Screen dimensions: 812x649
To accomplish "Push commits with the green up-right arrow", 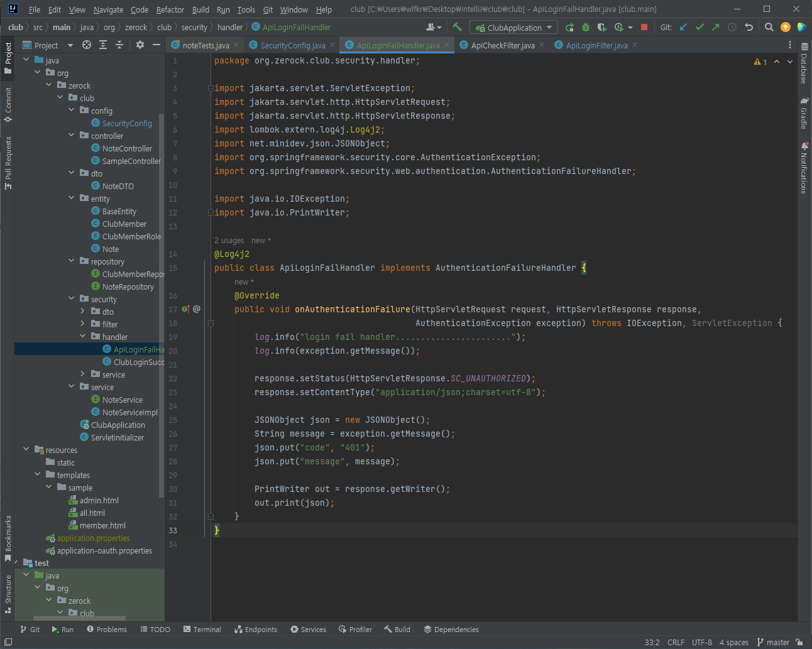I will point(716,27).
